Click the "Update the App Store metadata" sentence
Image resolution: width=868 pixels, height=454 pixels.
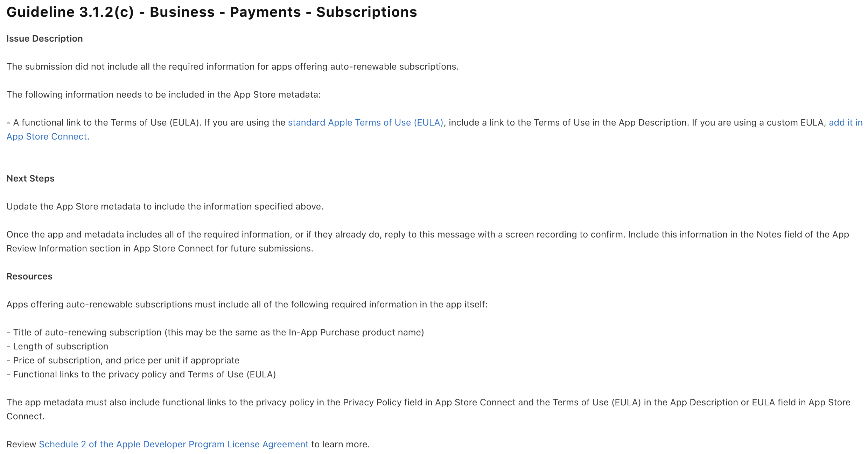[x=164, y=207]
